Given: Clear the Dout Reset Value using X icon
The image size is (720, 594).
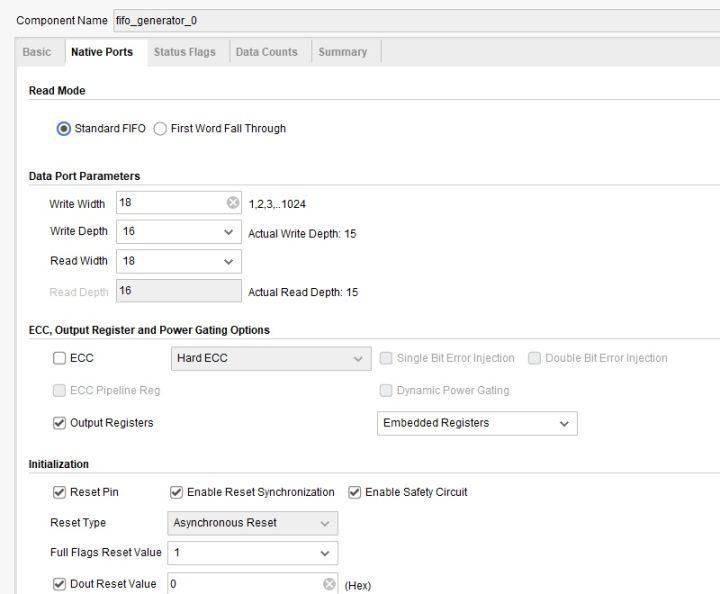Looking at the screenshot, I should click(329, 584).
